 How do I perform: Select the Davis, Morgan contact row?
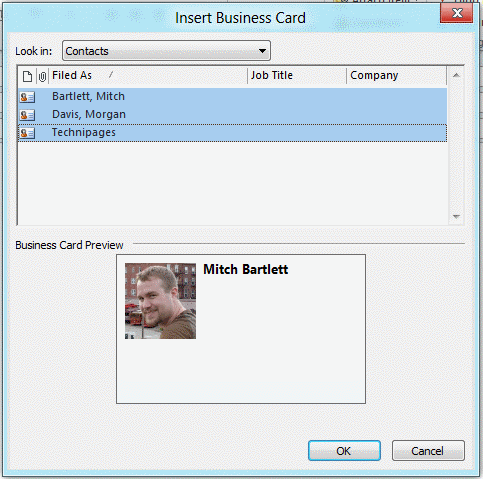point(233,115)
